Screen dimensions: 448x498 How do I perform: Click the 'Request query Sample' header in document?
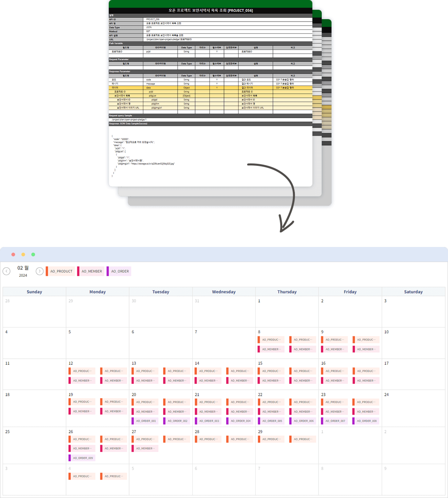pyautogui.click(x=211, y=116)
